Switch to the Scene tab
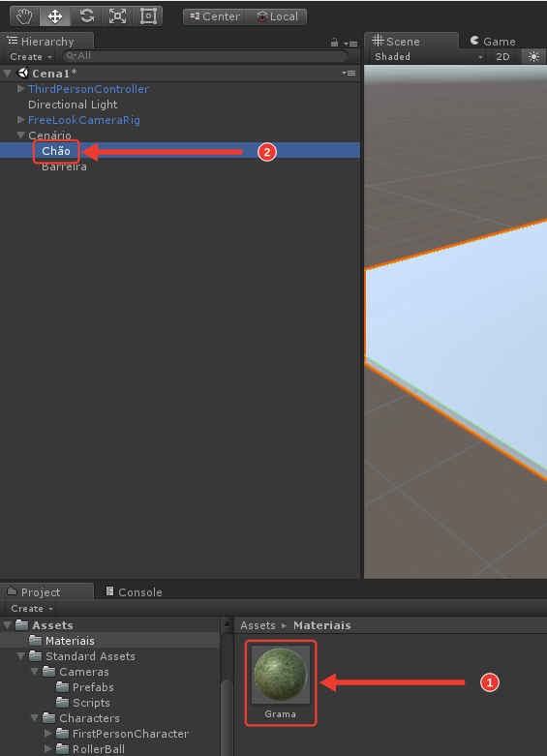The height and width of the screenshot is (756, 547). (410, 41)
